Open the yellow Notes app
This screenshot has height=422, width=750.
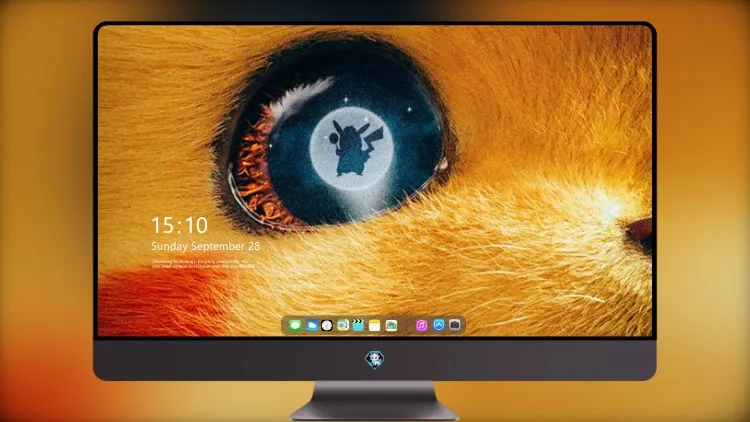tap(375, 325)
